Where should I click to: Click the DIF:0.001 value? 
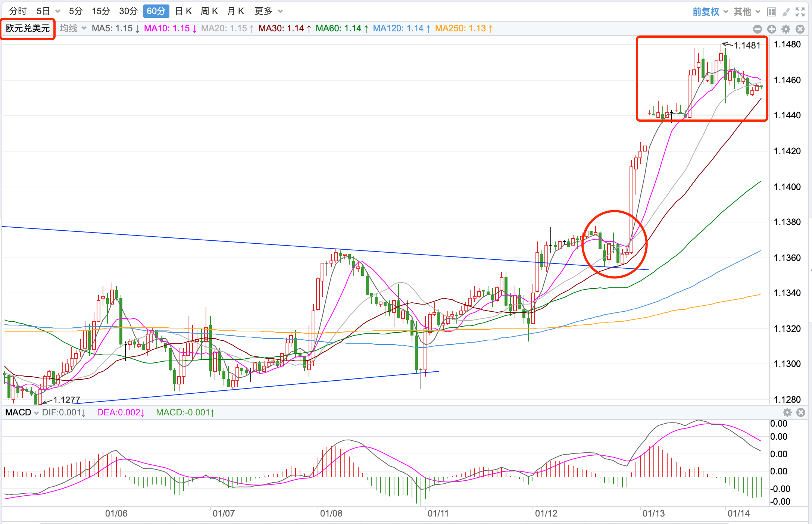(x=64, y=412)
